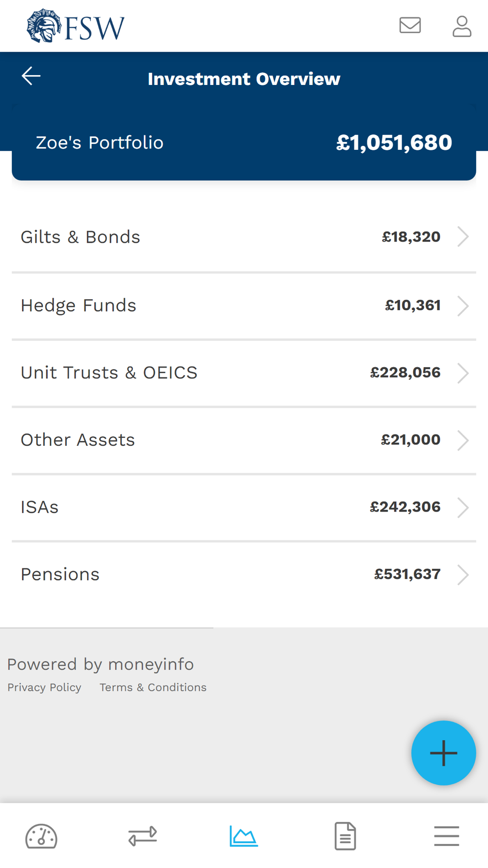This screenshot has width=488, height=868.
Task: Go back using the arrow icon
Action: point(31,76)
